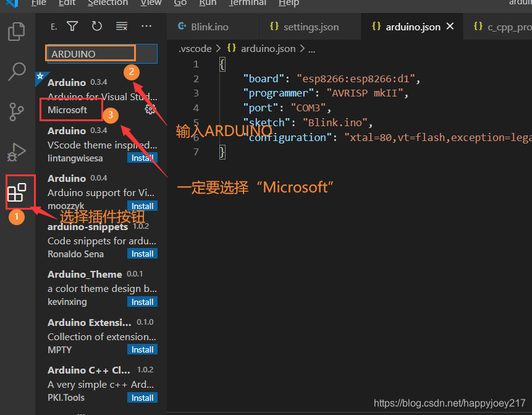
Task: Click the arduino.json breadcrumb segment
Action: coord(268,49)
